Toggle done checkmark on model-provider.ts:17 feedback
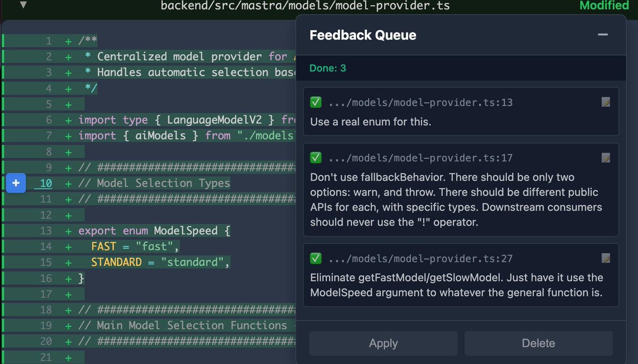The image size is (638, 364). click(316, 158)
